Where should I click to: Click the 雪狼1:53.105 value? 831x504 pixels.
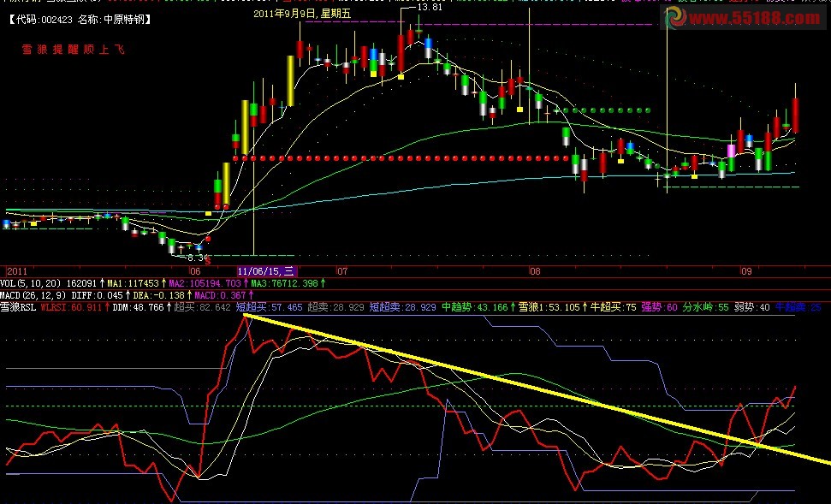tap(548, 307)
